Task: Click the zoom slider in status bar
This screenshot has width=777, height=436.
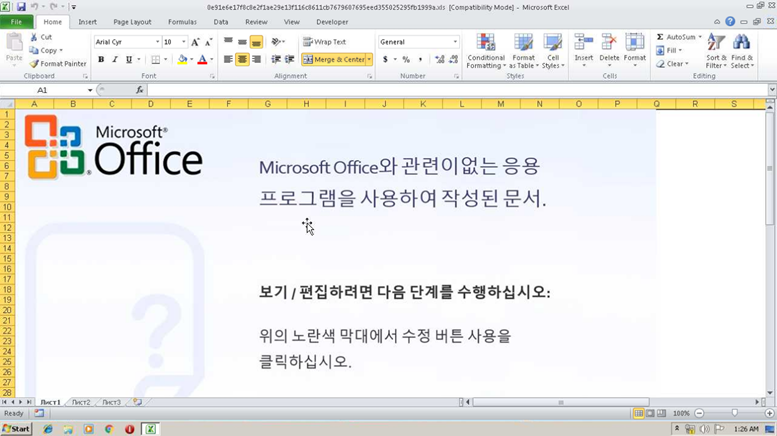Action: (x=734, y=413)
